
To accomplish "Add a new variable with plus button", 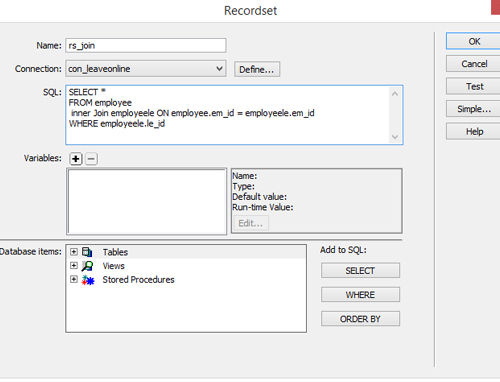I will click(76, 159).
